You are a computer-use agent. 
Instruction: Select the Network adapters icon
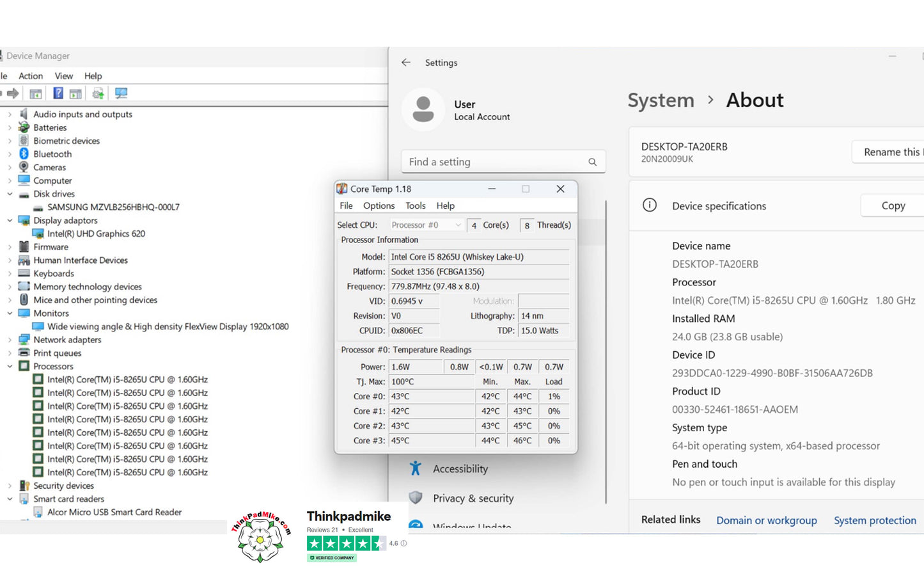point(24,340)
